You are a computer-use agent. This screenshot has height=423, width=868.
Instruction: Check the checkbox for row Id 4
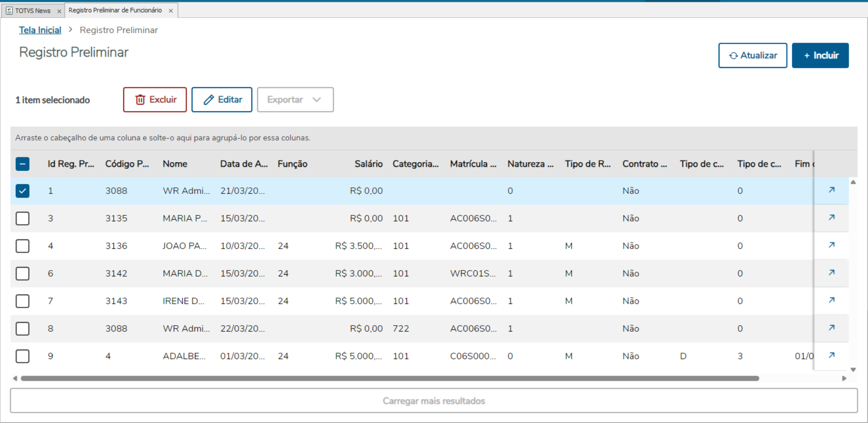click(x=23, y=246)
